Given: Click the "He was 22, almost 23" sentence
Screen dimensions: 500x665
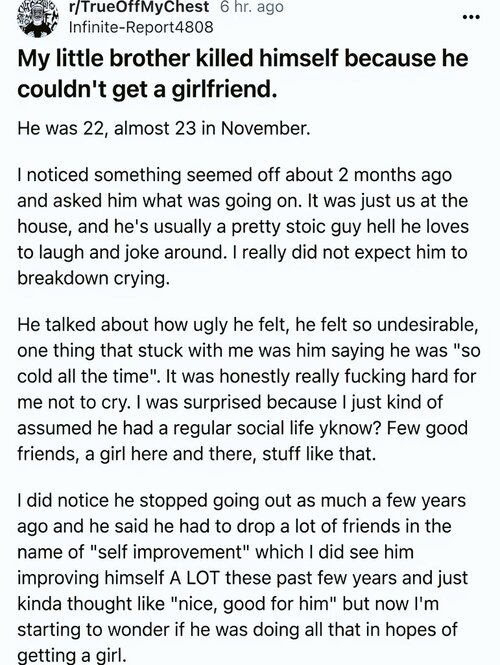Looking at the screenshot, I should click(164, 129).
